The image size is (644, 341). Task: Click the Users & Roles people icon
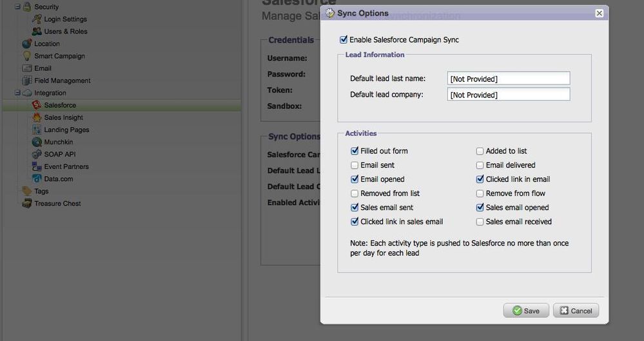point(37,31)
